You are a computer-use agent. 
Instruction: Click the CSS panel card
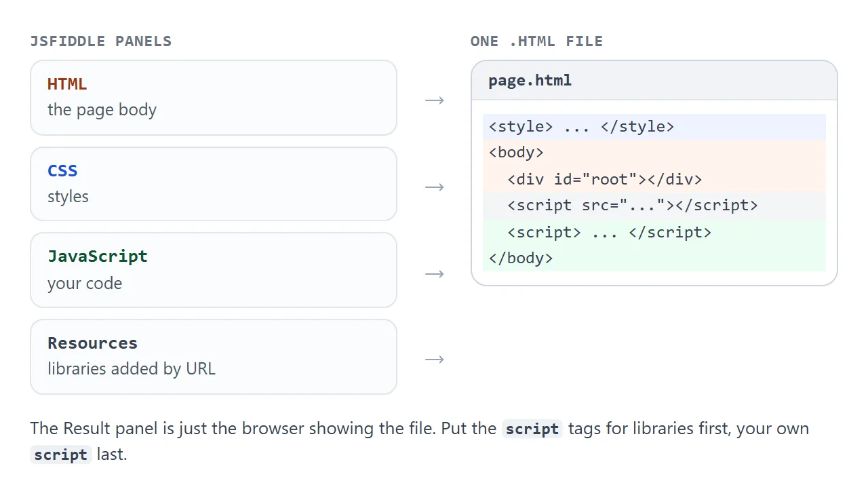[x=214, y=184]
